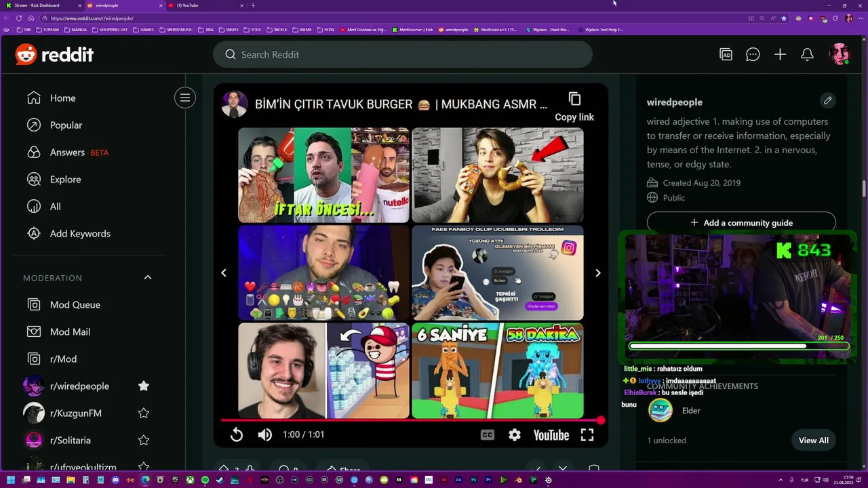Favorite r/KuzgunFM with its star
Screen dimensions: 868x488
(x=144, y=413)
